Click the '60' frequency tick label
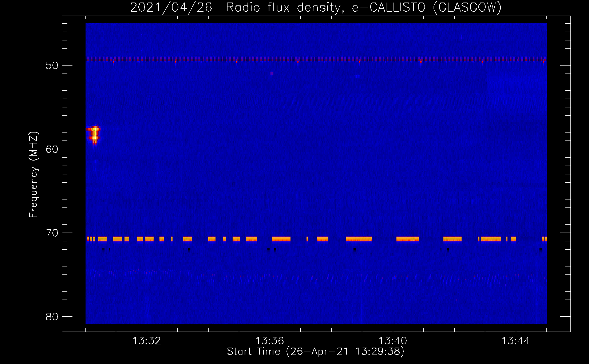This screenshot has width=589, height=364. click(x=52, y=149)
